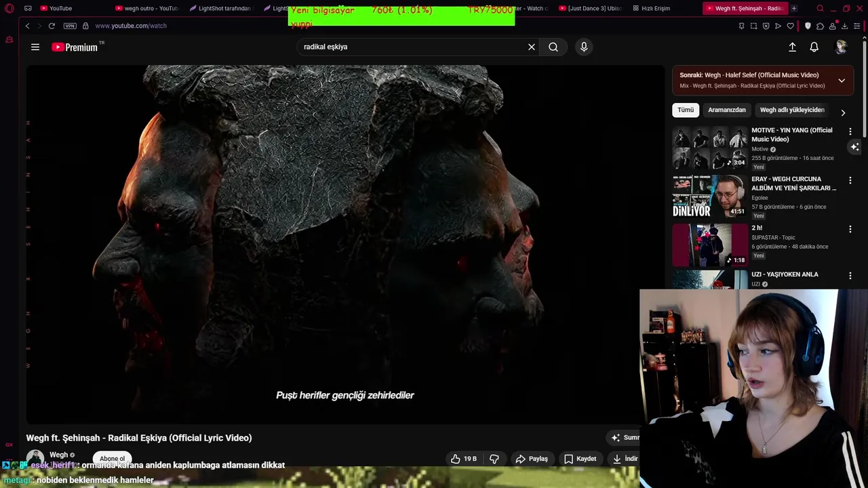868x488 pixels.
Task: Collapse the 'Sonraki' mix playlist panel
Action: pos(842,80)
